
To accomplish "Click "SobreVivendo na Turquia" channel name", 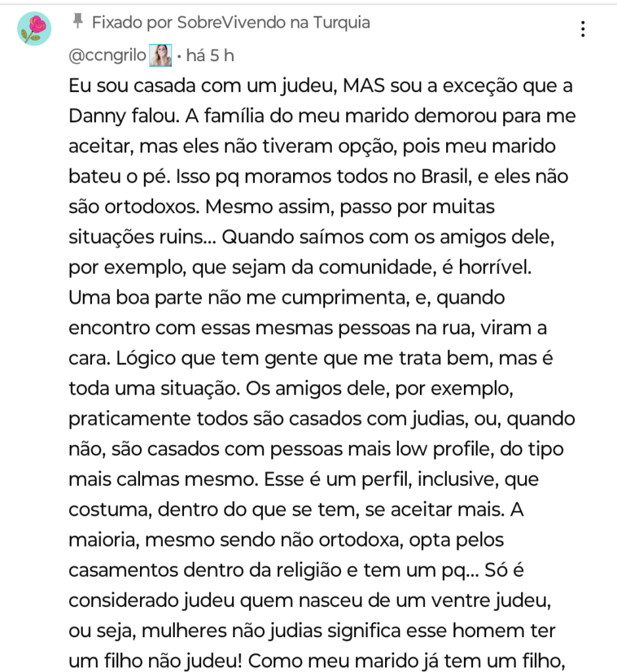I will click(273, 23).
